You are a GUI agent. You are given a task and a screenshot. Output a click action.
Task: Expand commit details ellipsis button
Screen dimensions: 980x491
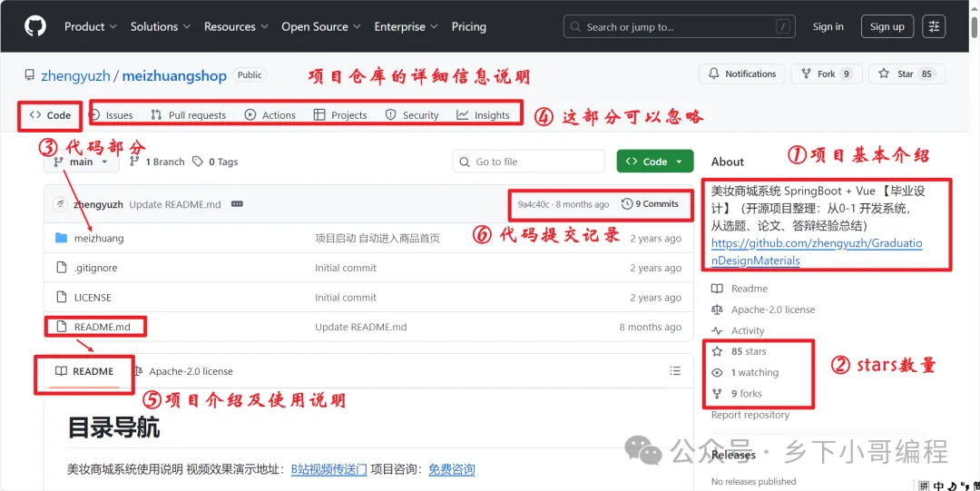pyautogui.click(x=237, y=204)
